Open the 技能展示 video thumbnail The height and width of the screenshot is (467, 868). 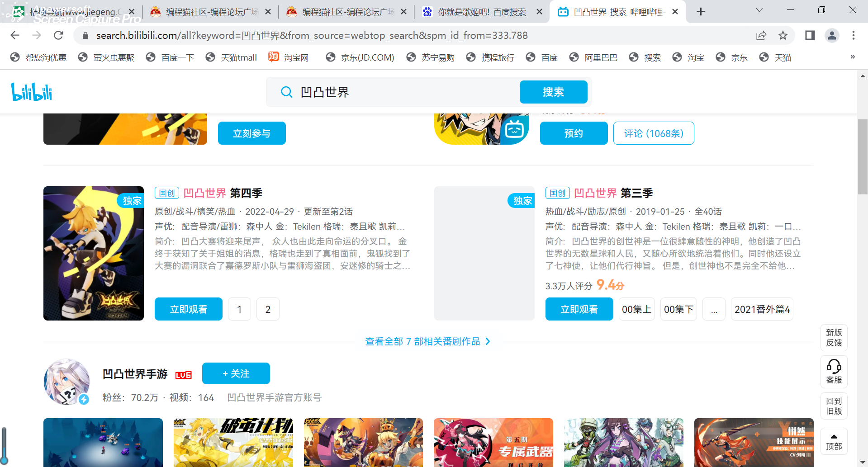(x=754, y=443)
